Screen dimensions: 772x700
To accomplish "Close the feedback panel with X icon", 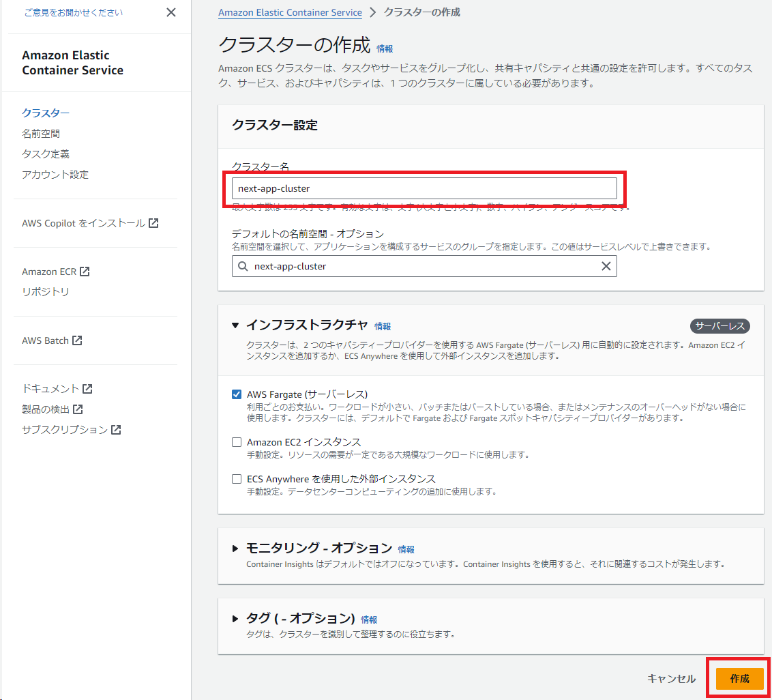I will [171, 12].
